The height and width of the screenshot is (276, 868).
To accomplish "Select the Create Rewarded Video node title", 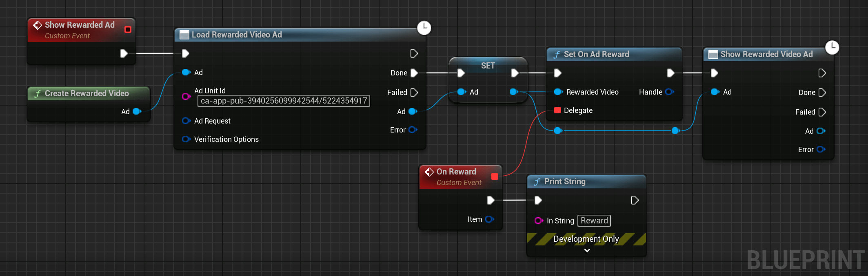I will click(87, 93).
